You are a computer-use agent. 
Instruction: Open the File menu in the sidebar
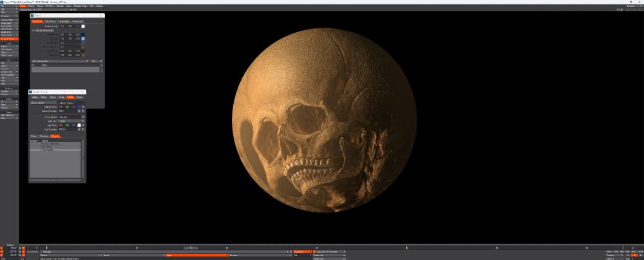(9, 6)
